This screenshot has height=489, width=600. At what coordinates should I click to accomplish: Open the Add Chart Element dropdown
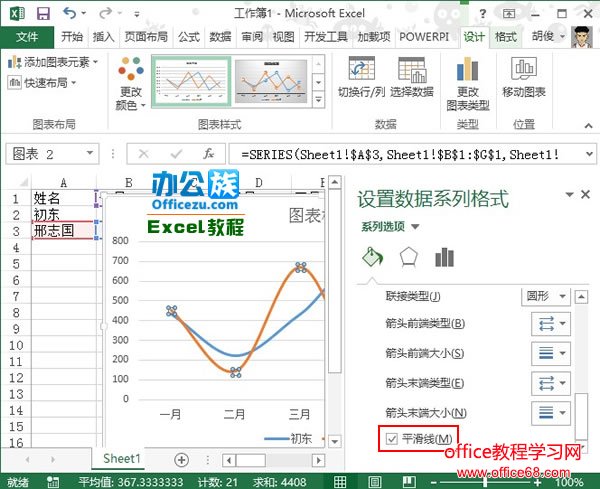tap(53, 62)
